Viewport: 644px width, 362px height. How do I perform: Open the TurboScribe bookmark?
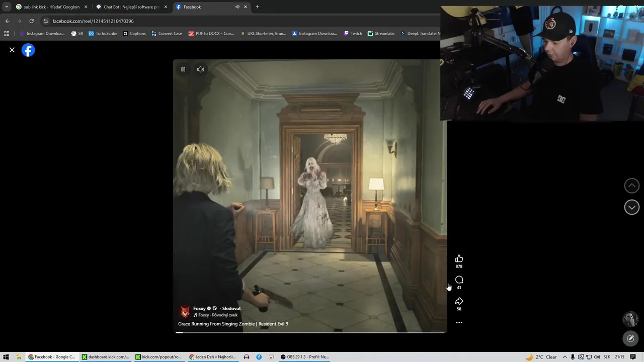[x=103, y=34]
